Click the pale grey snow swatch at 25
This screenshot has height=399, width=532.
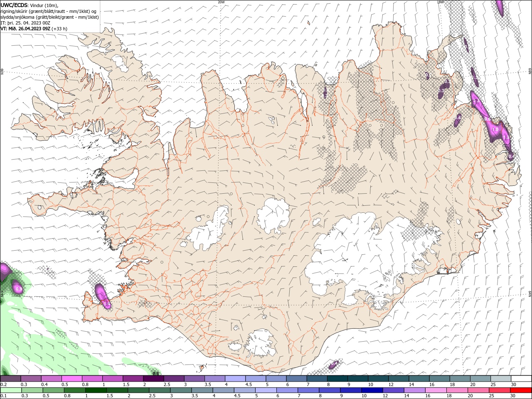[x=501, y=379]
